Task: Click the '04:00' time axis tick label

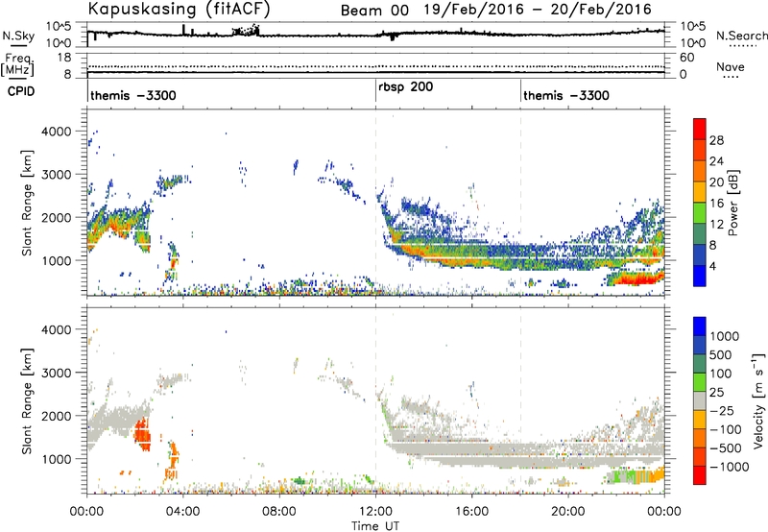Action: tap(182, 512)
